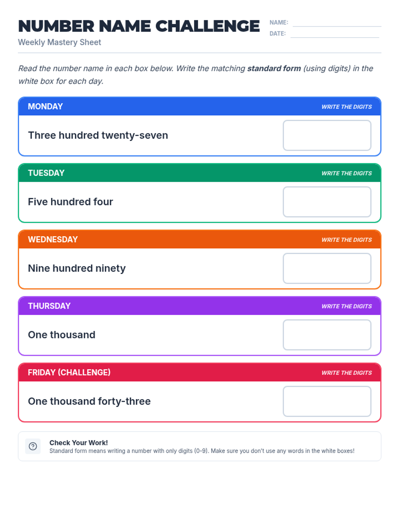Click the Name line field

[336, 23]
